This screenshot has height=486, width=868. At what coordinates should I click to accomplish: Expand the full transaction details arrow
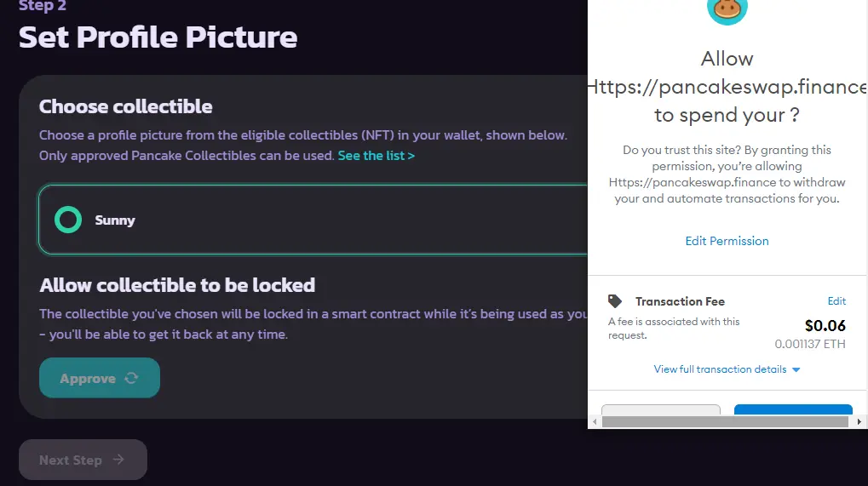click(796, 370)
